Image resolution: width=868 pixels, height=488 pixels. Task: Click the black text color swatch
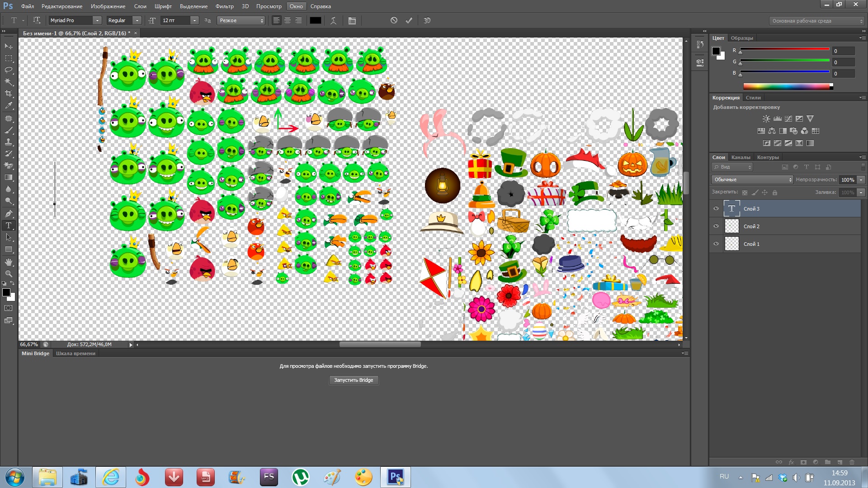pyautogui.click(x=315, y=20)
